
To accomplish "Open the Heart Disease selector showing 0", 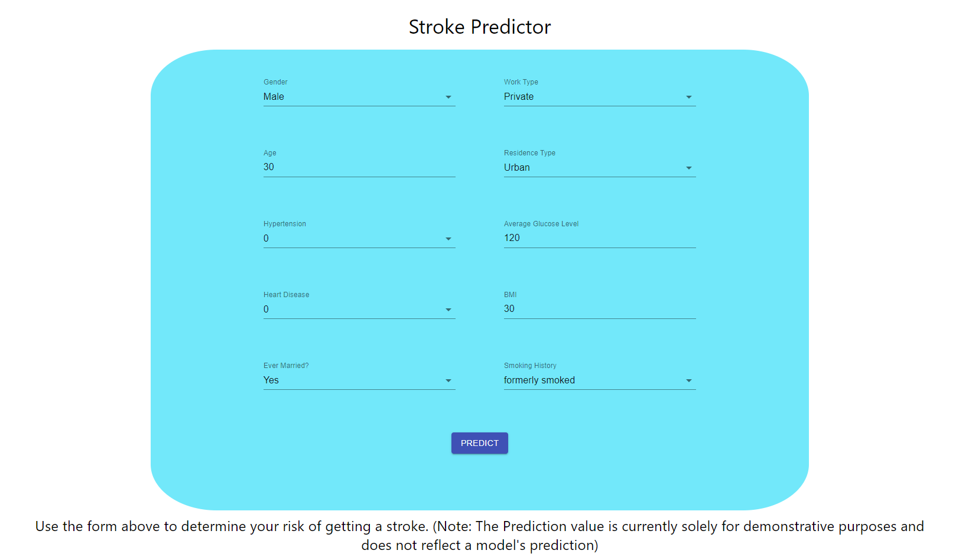I will point(355,310).
